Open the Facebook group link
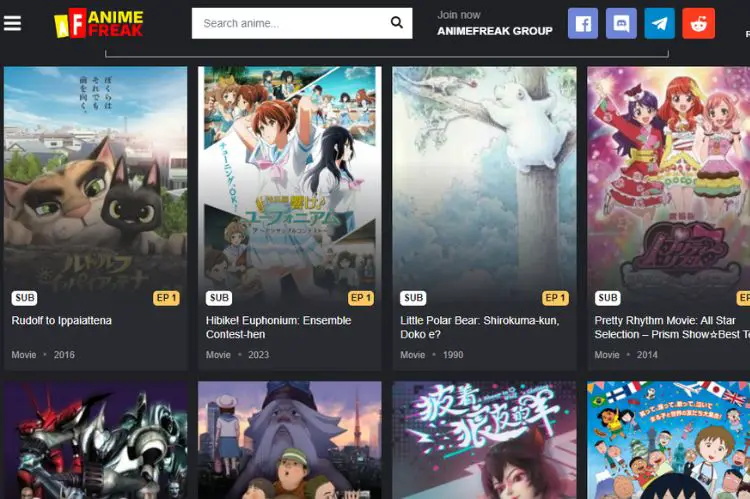The width and height of the screenshot is (750, 499). coord(583,23)
